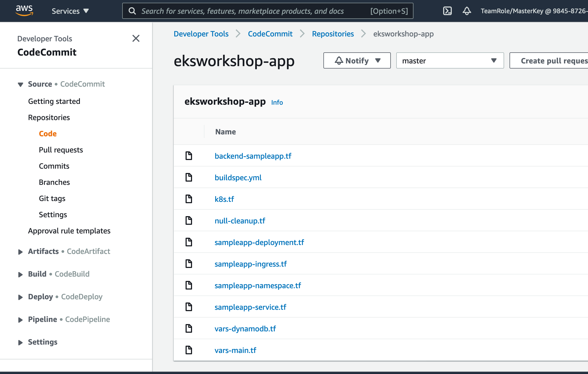Image resolution: width=588 pixels, height=374 pixels.
Task: Go to Developer Tools breadcrumb
Action: [x=201, y=34]
